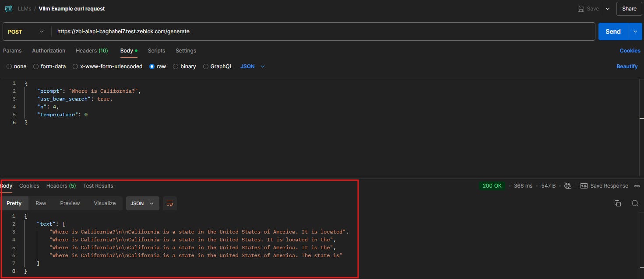Click the Cookies link at top right
This screenshot has height=279, width=644.
tap(630, 51)
